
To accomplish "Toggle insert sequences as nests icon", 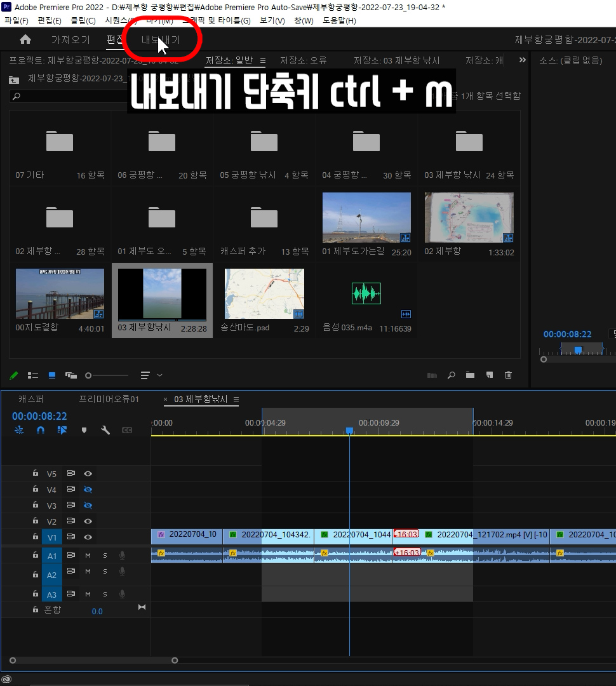I will 19,430.
